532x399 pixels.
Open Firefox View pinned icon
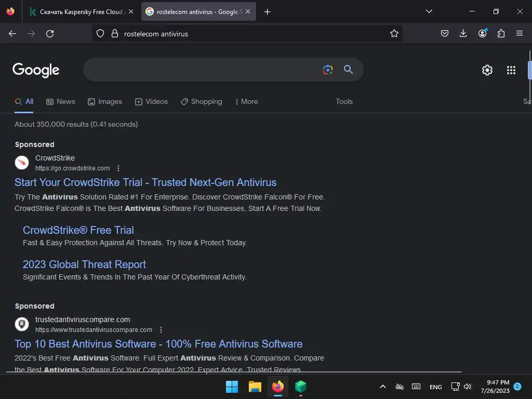tap(10, 11)
